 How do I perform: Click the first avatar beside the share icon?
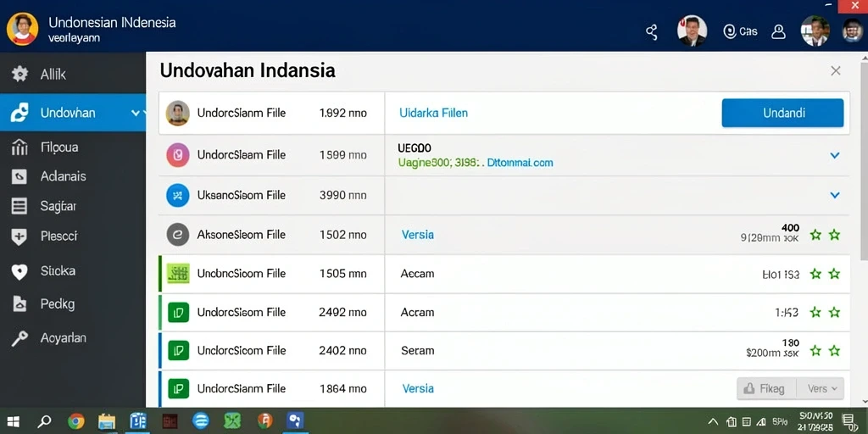pos(692,31)
